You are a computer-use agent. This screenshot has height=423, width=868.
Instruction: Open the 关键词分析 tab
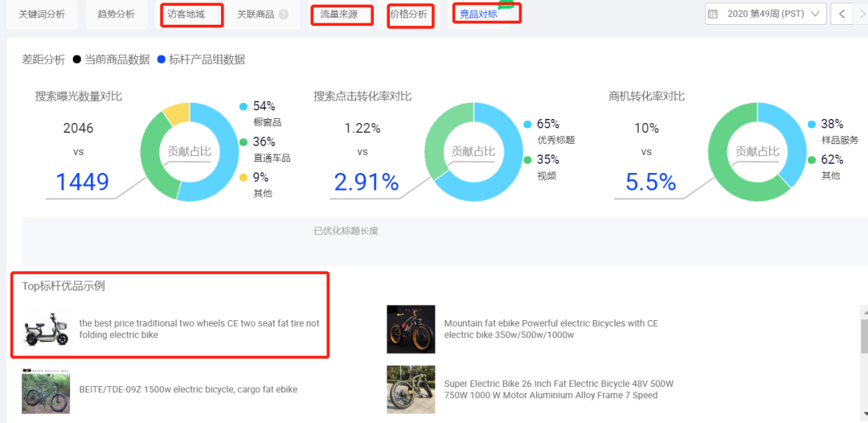[42, 14]
